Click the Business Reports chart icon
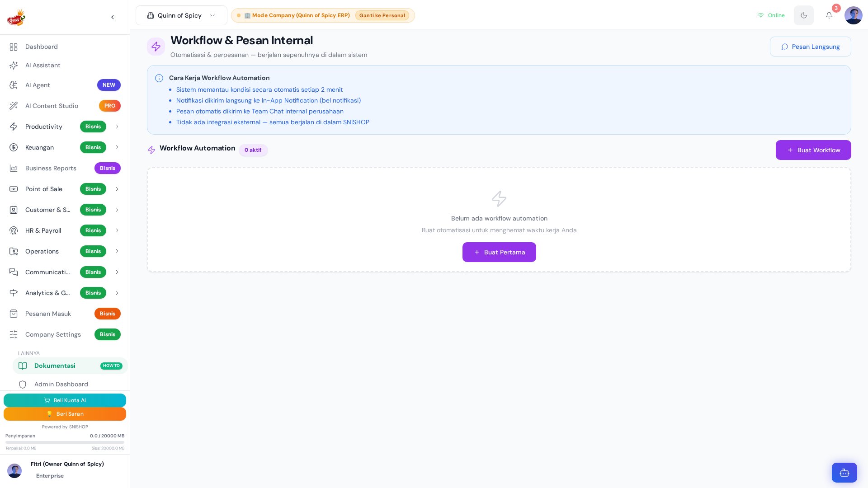The height and width of the screenshot is (488, 868). pyautogui.click(x=14, y=168)
